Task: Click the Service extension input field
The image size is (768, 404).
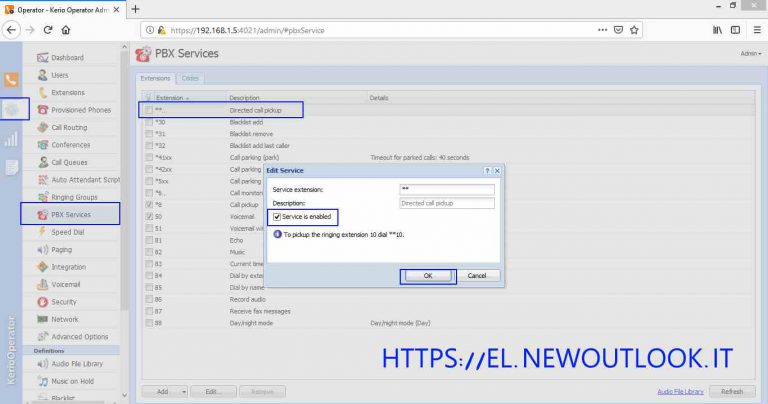Action: tap(446, 189)
